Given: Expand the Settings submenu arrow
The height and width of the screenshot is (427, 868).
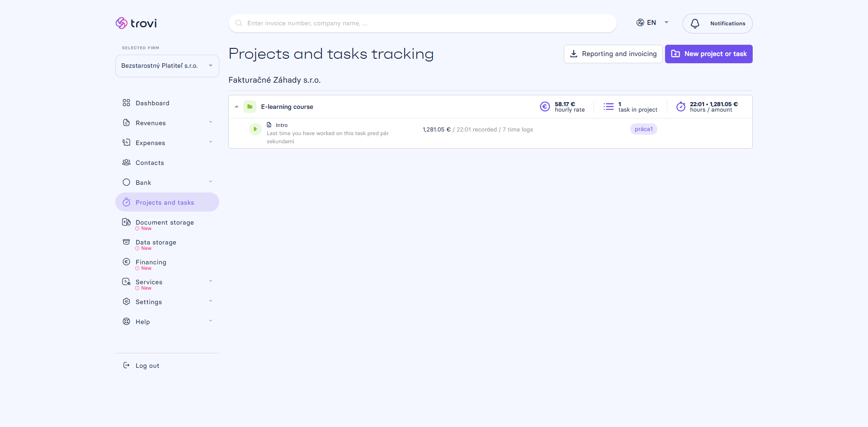Looking at the screenshot, I should pos(211,301).
